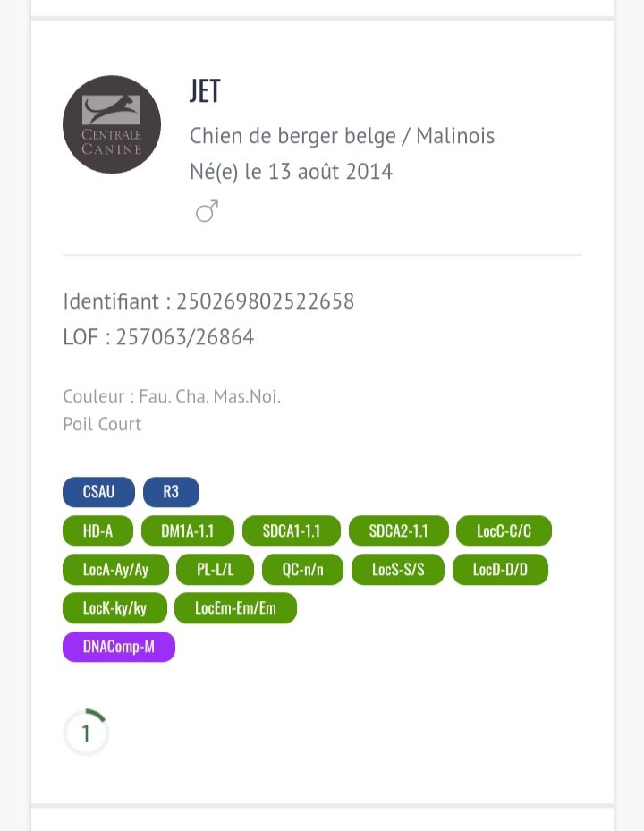Click the circular progress indicator showing 1
The image size is (644, 831).
click(x=86, y=733)
